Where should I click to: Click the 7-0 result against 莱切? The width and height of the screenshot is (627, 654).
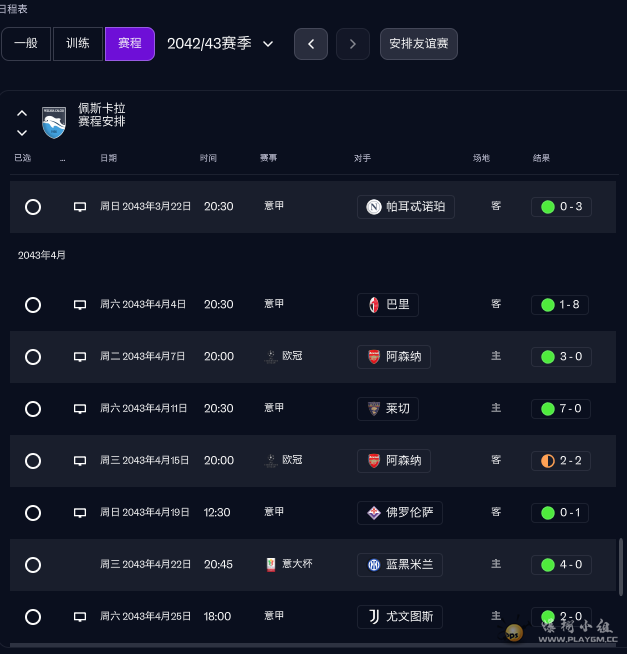(x=560, y=409)
